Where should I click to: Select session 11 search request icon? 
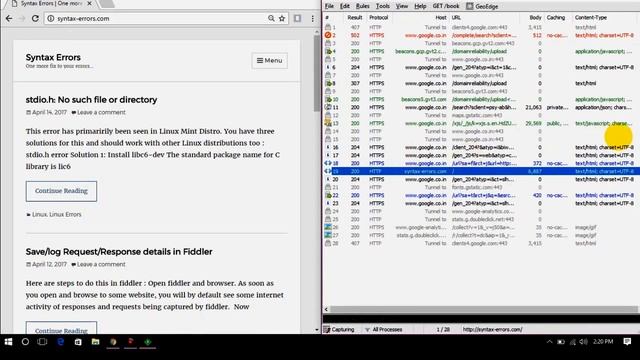pyautogui.click(x=328, y=107)
